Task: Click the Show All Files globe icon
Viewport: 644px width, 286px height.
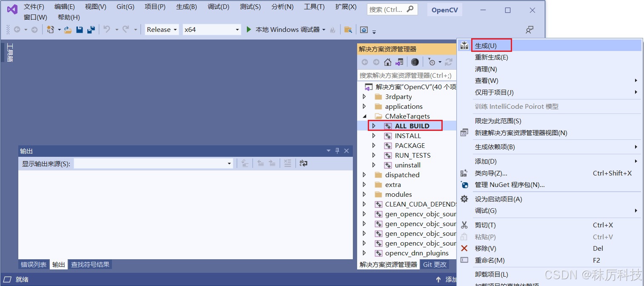Action: [415, 62]
